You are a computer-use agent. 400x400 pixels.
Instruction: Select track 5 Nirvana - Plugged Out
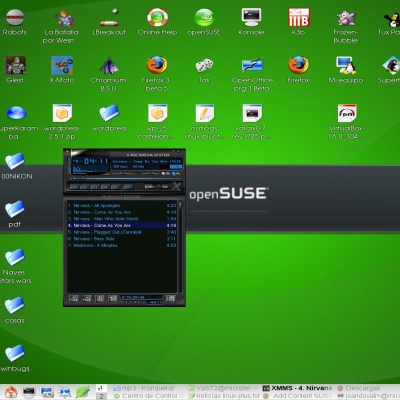(122, 232)
